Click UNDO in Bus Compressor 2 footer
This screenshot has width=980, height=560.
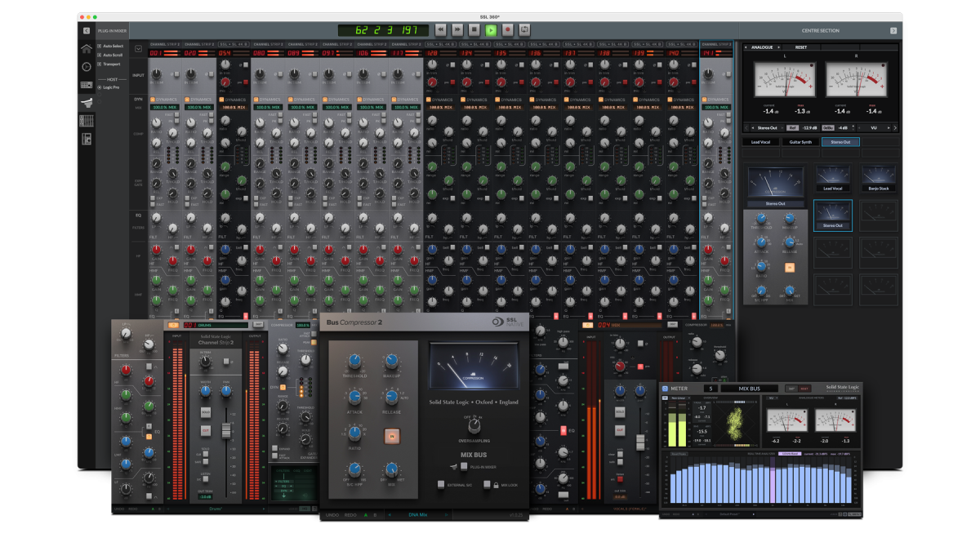[x=332, y=515]
